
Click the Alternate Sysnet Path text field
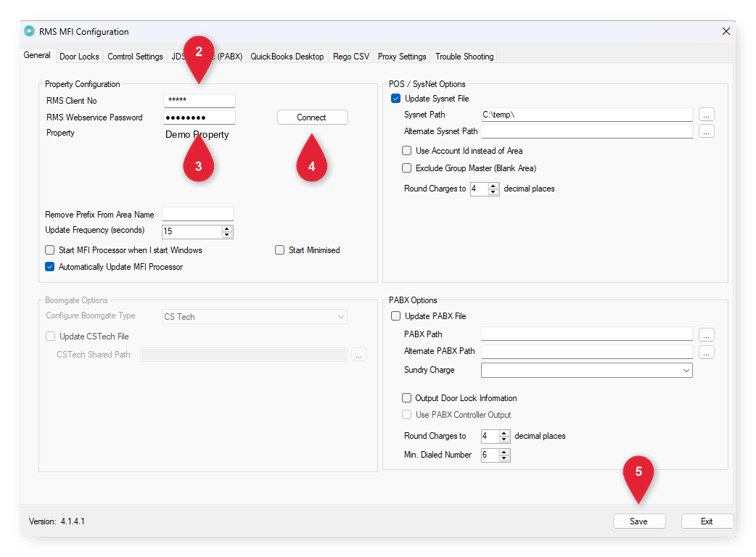tap(587, 131)
